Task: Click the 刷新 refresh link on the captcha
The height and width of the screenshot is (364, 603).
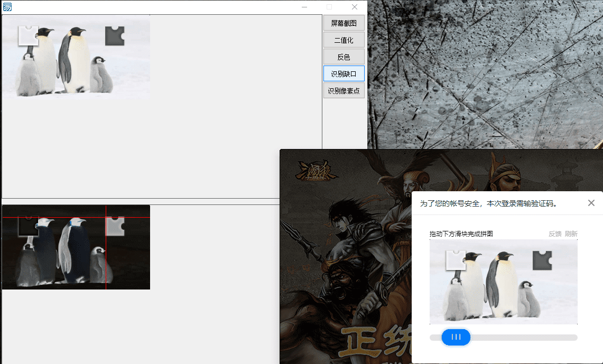Action: click(571, 234)
